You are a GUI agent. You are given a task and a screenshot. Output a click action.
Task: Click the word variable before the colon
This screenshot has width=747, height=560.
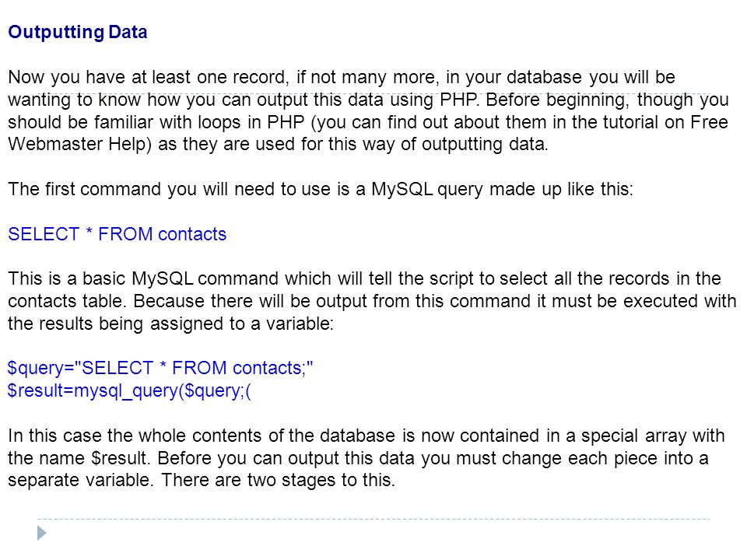297,324
